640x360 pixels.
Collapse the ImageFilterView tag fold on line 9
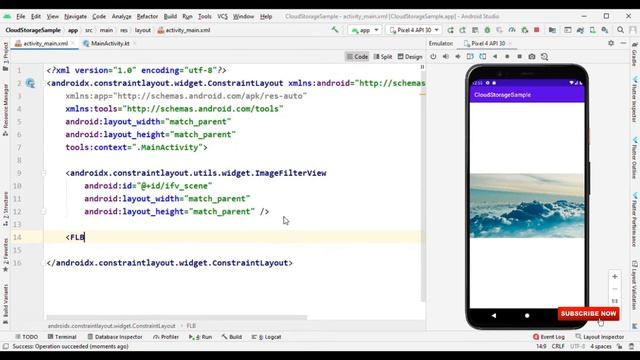coord(43,173)
